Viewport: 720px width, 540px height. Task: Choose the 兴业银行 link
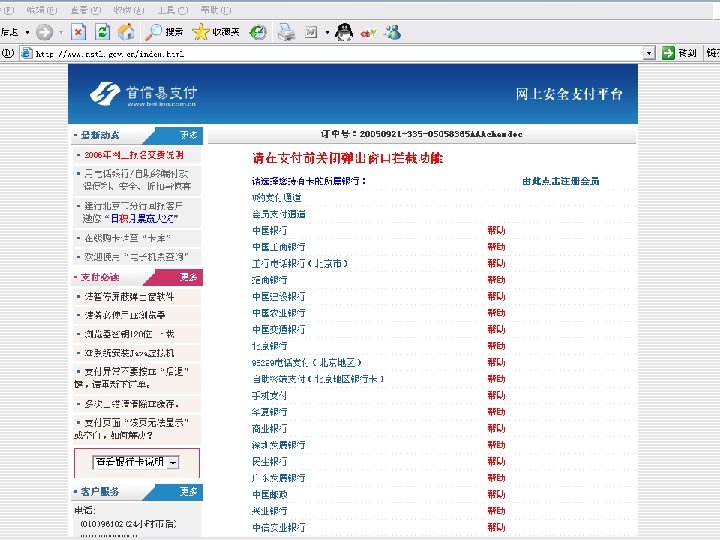[270, 511]
